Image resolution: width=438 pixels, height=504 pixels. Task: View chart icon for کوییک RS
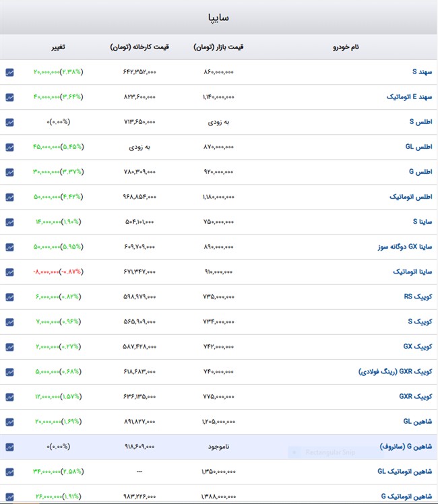[x=9, y=296]
